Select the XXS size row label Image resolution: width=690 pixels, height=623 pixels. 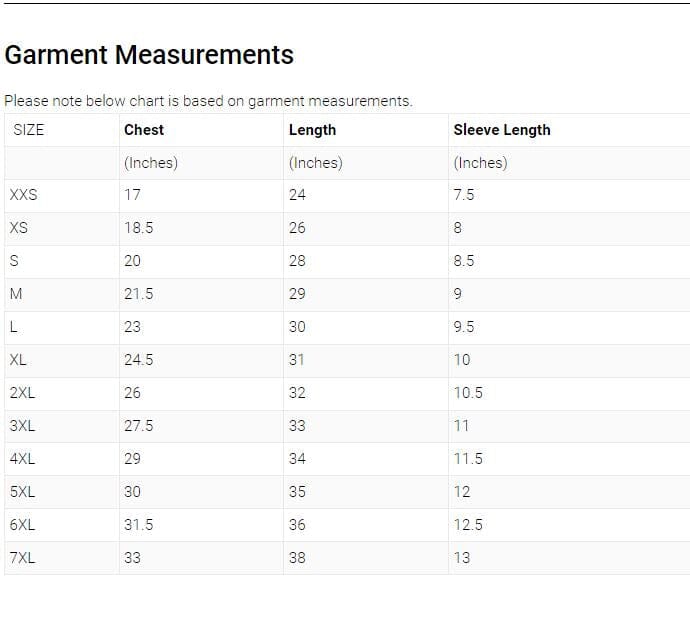tap(23, 195)
